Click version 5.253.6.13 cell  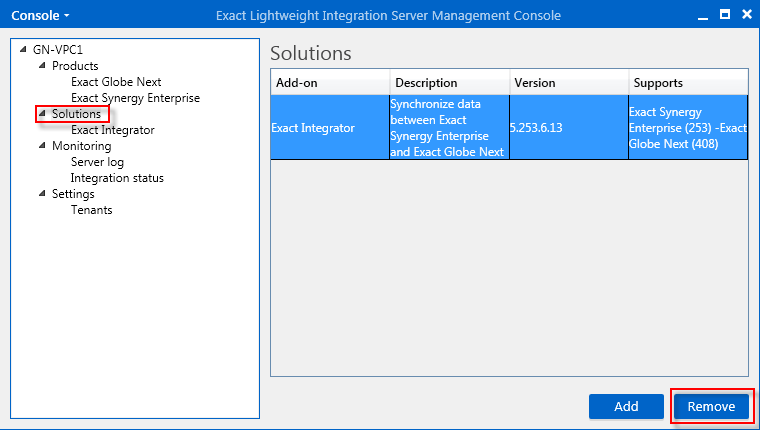[x=569, y=127]
